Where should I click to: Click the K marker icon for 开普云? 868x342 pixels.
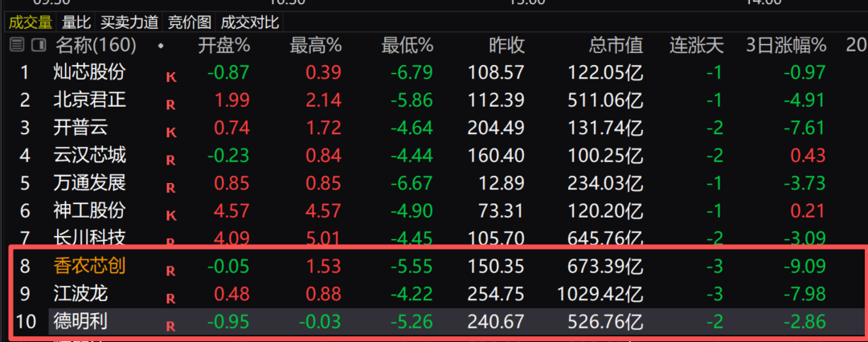point(171,132)
